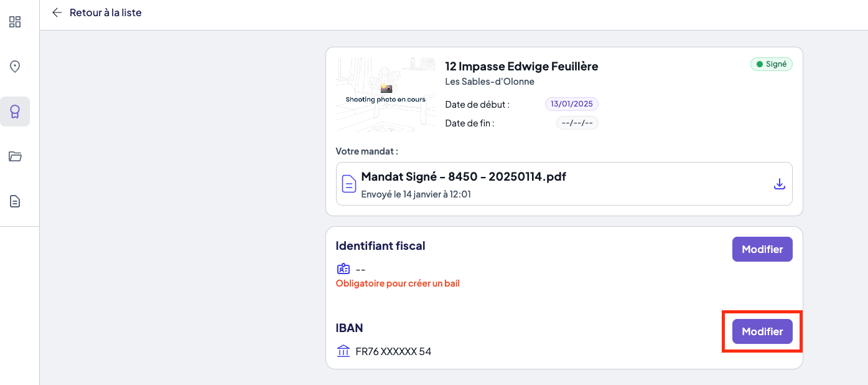Click the 12 Impasse Edwige Feuillère title

521,66
